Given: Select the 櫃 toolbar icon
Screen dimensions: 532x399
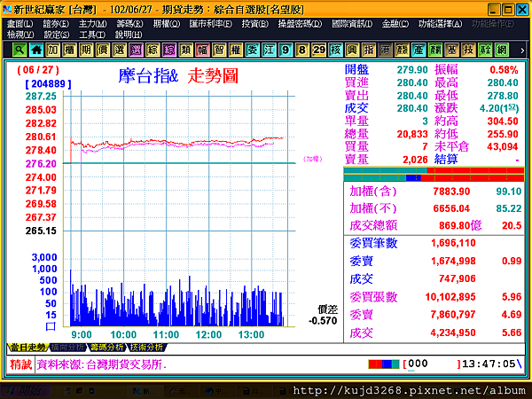Looking at the screenshot, I should point(69,50).
